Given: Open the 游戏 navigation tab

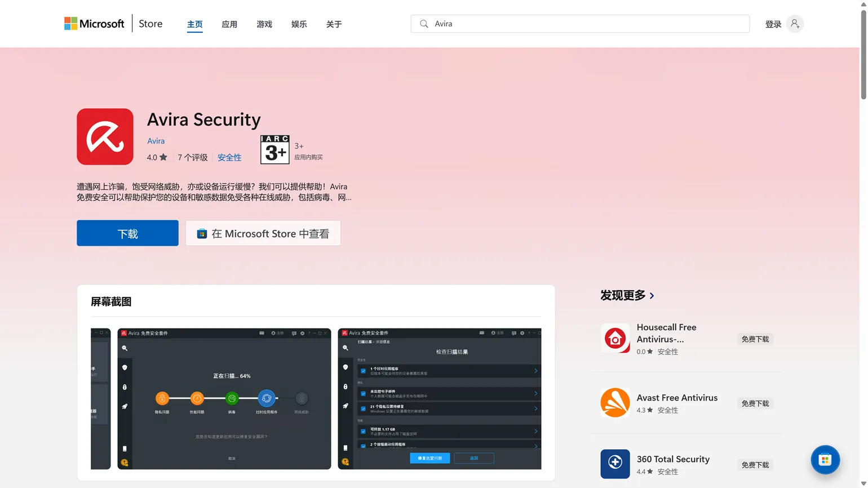Looking at the screenshot, I should pyautogui.click(x=264, y=24).
